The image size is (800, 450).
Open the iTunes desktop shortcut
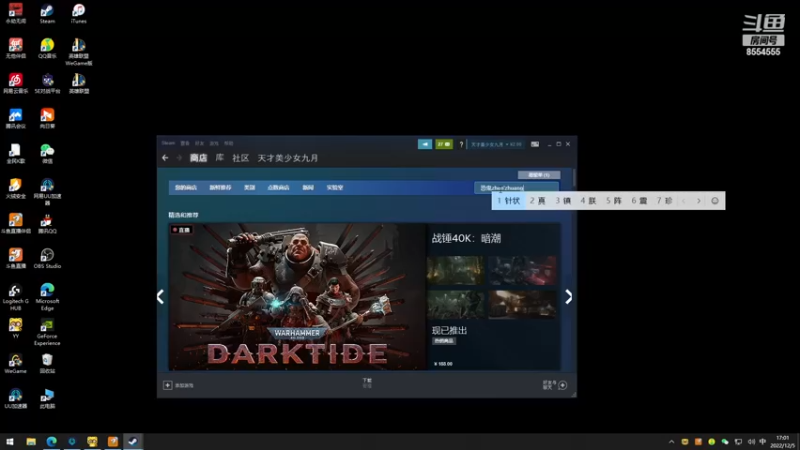point(79,14)
